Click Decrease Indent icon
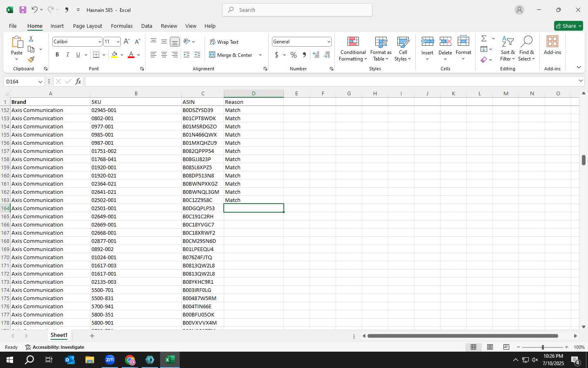Viewport: 588px width, 368px height. (x=187, y=55)
